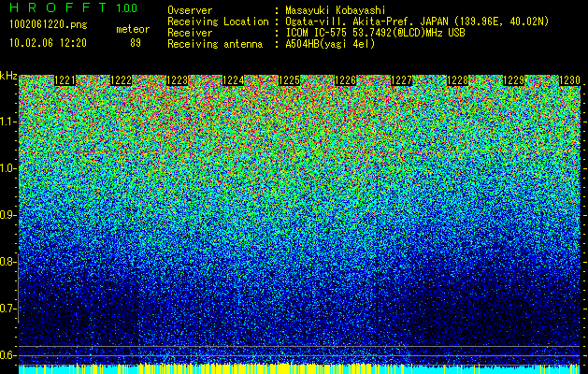588x374 pixels.
Task: Click the ICOM IC-575 receiver details
Action: pos(375,33)
